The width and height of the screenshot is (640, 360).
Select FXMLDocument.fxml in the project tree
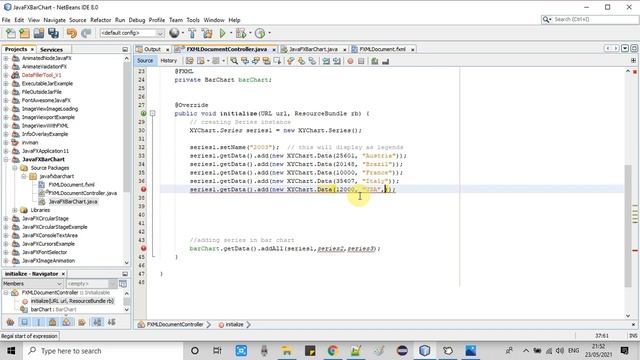(71, 185)
